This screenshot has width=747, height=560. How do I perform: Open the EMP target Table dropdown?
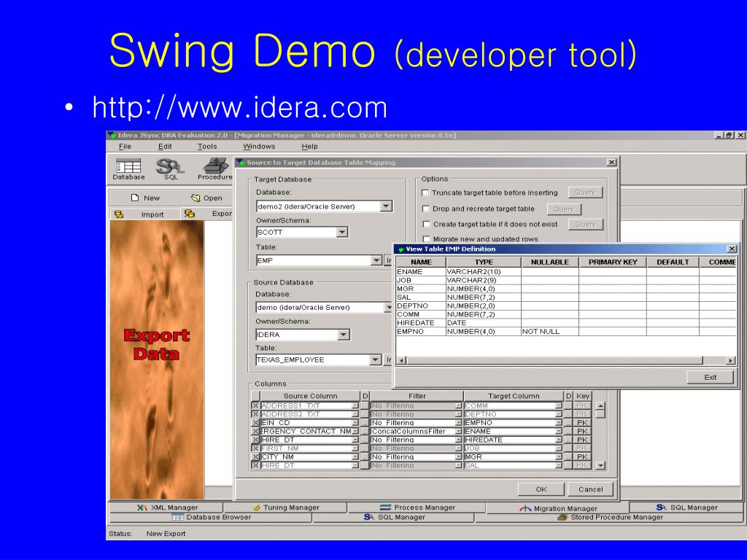coord(376,260)
